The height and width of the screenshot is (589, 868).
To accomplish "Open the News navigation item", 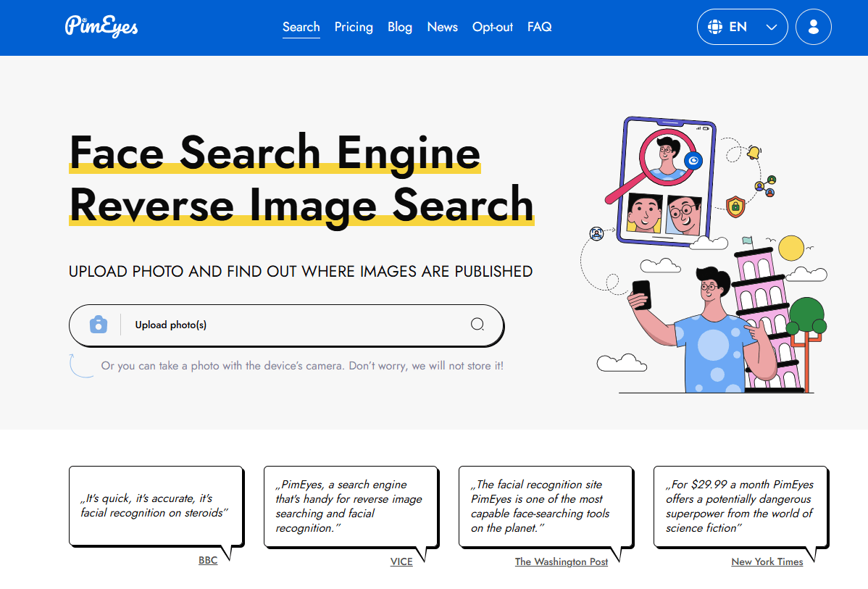I will 442,28.
